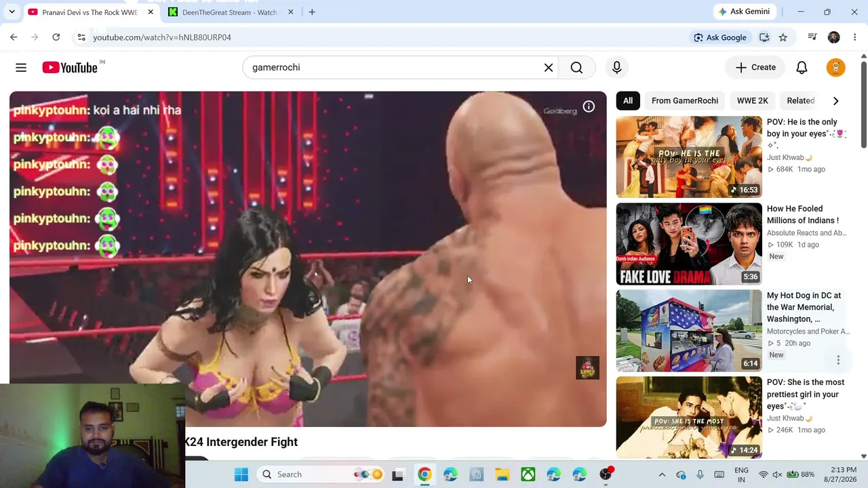Viewport: 868px width, 488px height.
Task: Switch to DeenTheGreat Stream tab
Action: tap(231, 12)
